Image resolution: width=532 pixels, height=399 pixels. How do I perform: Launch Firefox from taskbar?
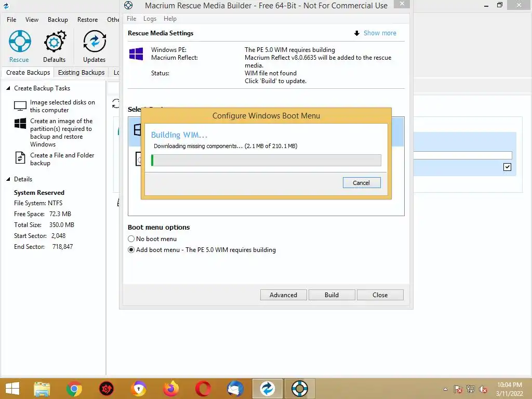click(171, 389)
